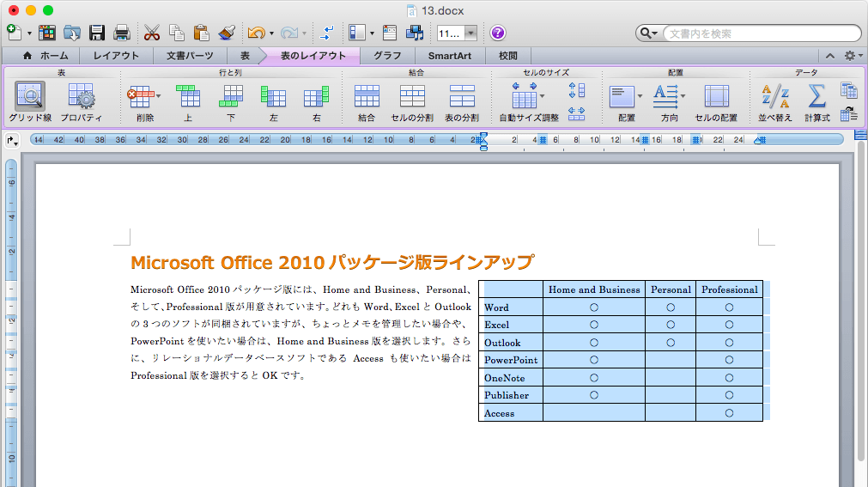Screen dimensions: 868x487
Task: Open the グラフ tab
Action: click(x=387, y=56)
